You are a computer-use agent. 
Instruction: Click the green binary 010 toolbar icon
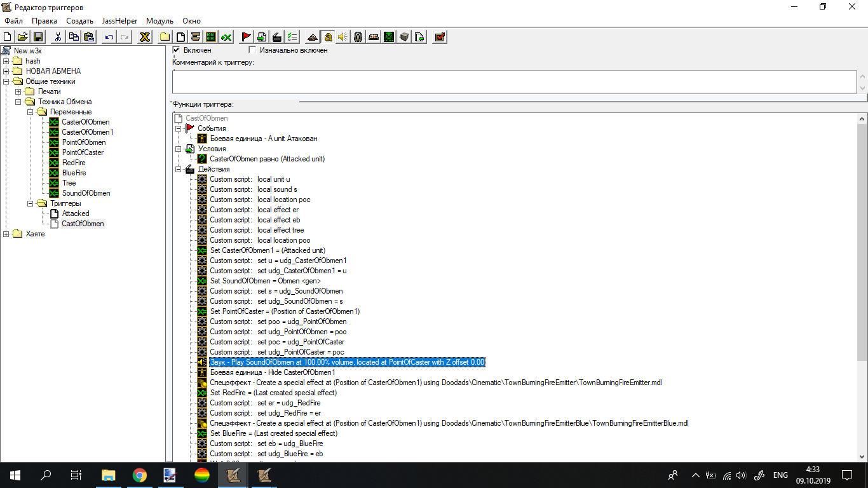coord(211,37)
